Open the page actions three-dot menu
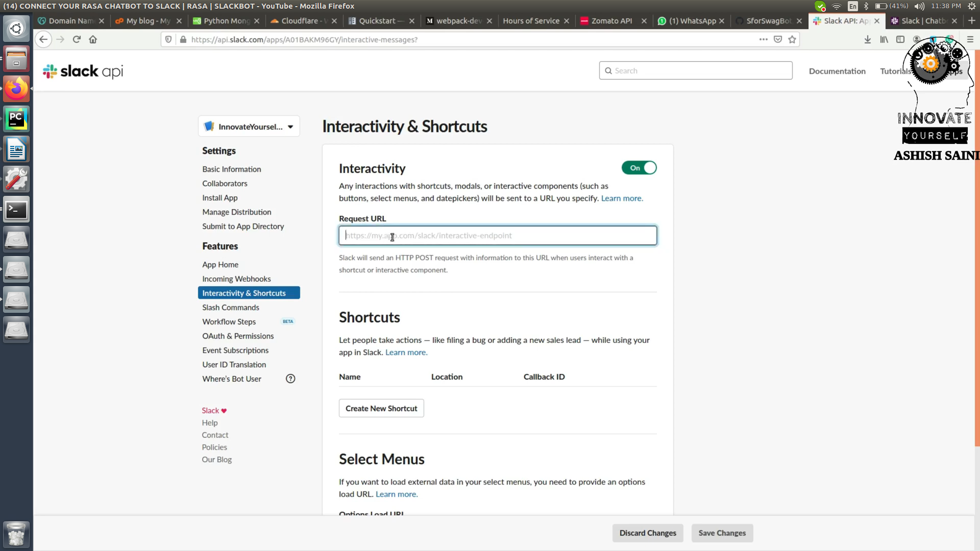This screenshot has height=551, width=980. (x=764, y=39)
